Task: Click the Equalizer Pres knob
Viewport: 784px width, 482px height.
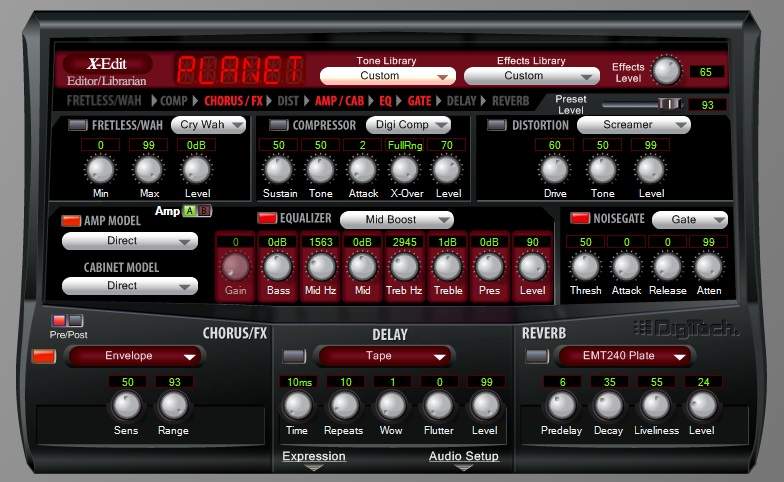Action: click(490, 266)
